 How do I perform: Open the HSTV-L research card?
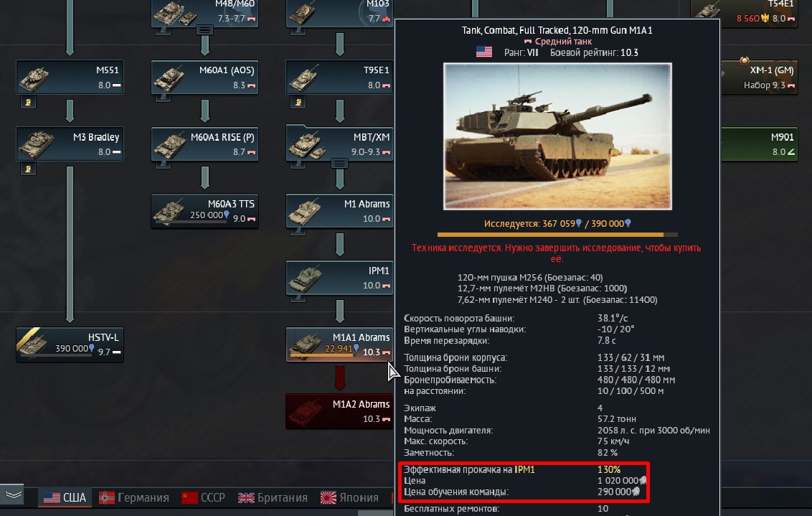click(x=70, y=344)
